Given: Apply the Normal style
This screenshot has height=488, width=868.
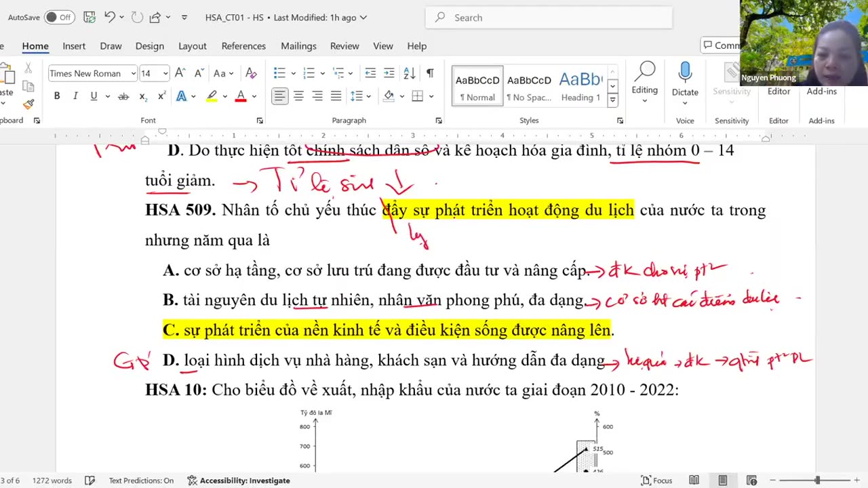Looking at the screenshot, I should tap(477, 86).
